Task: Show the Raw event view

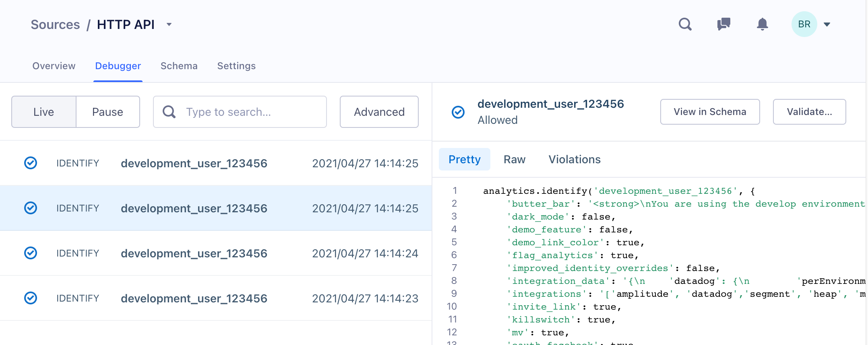Action: [514, 160]
